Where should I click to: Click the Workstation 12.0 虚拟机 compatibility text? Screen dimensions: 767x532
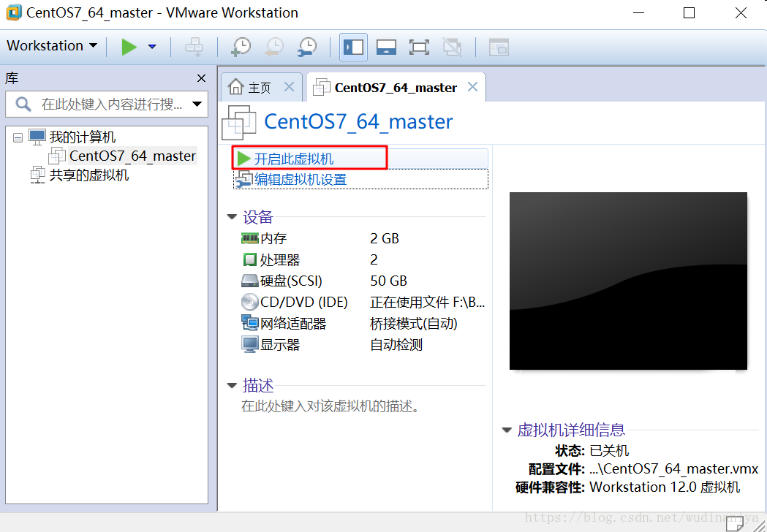[x=665, y=487]
